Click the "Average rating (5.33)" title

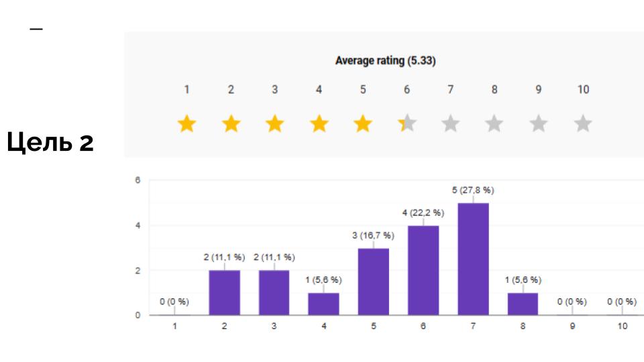click(x=386, y=62)
